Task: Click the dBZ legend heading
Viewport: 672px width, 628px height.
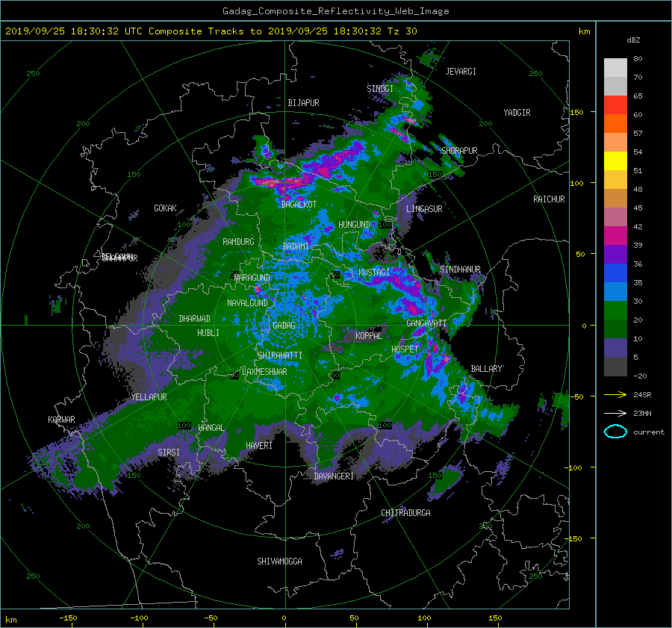Action: 633,40
